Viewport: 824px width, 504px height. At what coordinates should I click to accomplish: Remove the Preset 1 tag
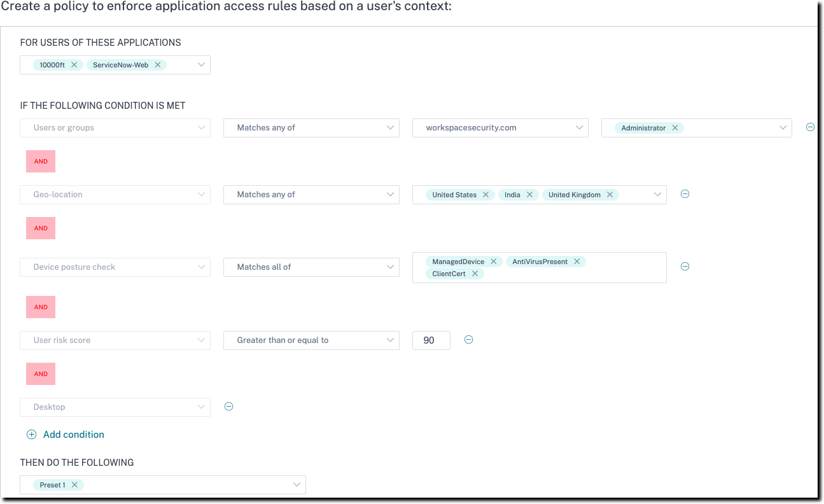(x=74, y=485)
